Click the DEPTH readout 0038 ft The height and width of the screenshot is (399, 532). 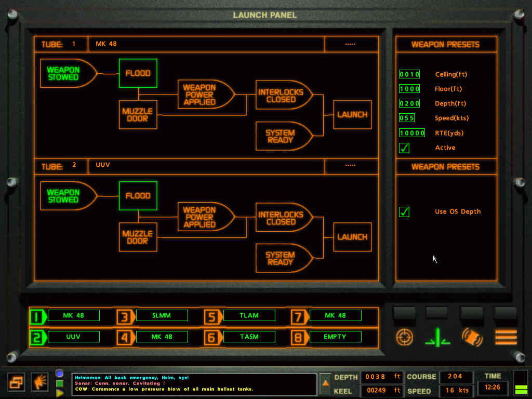[382, 377]
